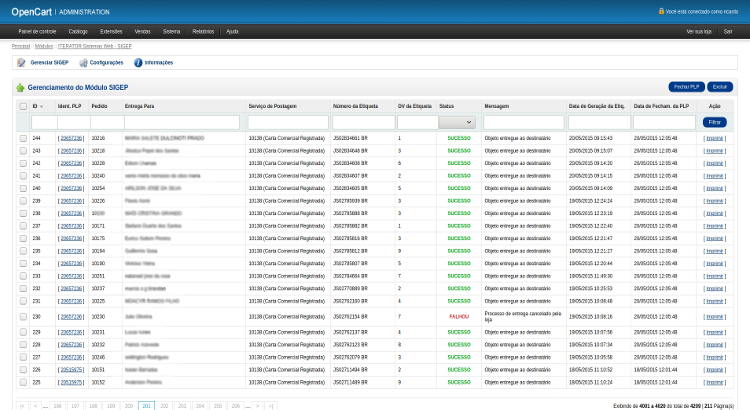750x410 pixels.
Task: Focus the ID filter input field
Action: (44, 122)
